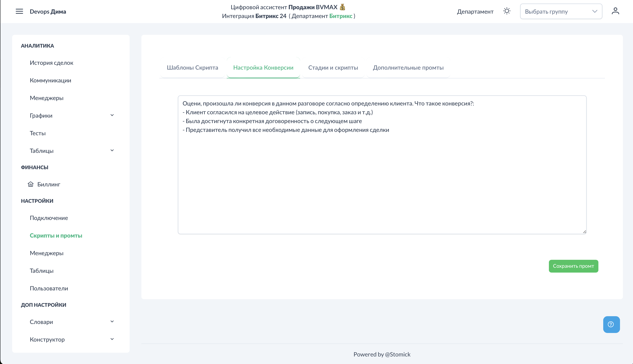This screenshot has width=633, height=364.
Task: Expand the Словари submenu
Action: 112,321
